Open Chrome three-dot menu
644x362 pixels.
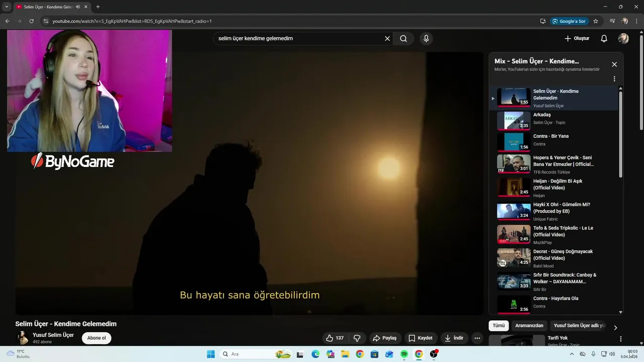[636, 21]
